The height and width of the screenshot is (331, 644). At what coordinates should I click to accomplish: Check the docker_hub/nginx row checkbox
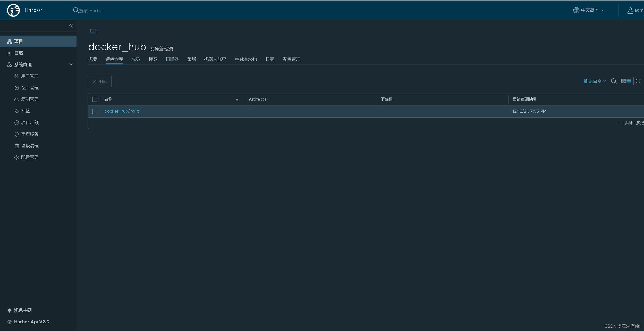pos(95,111)
